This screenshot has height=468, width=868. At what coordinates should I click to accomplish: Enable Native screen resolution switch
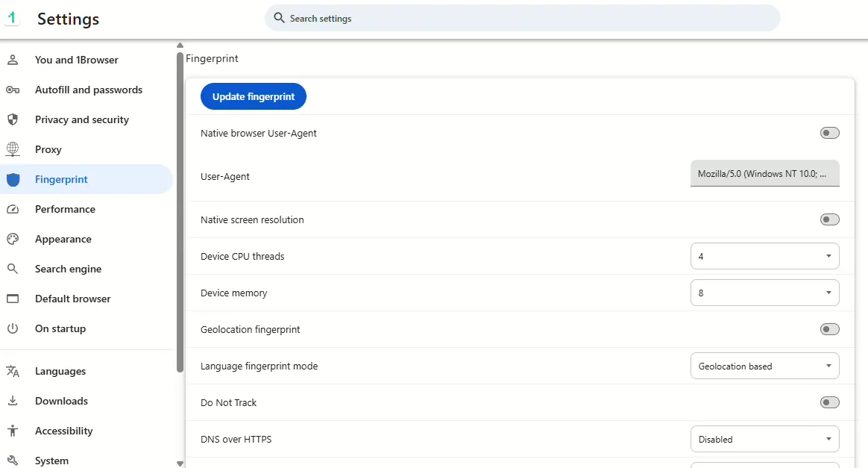pyautogui.click(x=829, y=219)
